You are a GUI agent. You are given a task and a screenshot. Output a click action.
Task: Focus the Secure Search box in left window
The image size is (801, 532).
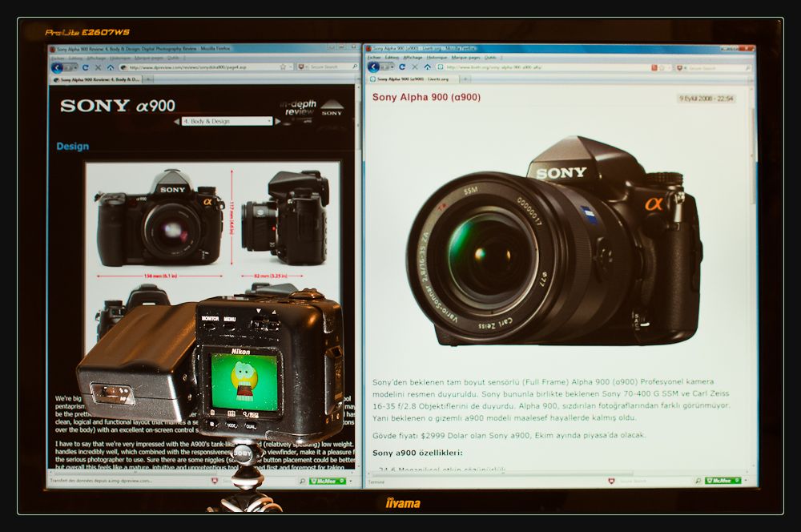pos(328,67)
